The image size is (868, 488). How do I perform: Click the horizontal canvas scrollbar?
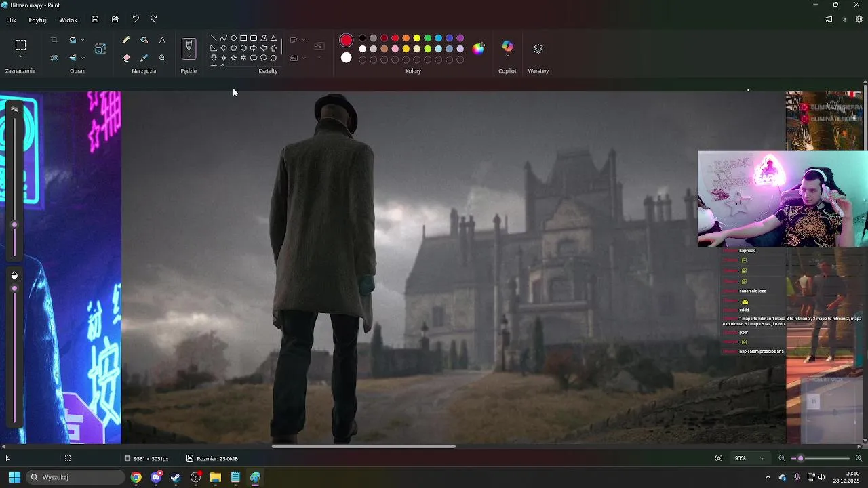[x=363, y=446]
